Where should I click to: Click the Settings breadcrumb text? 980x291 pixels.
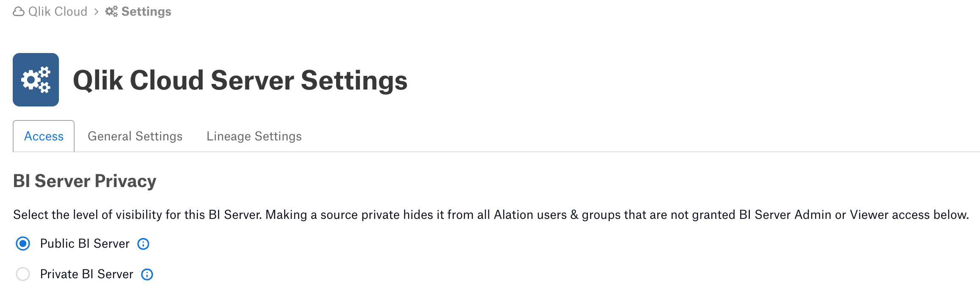(146, 11)
